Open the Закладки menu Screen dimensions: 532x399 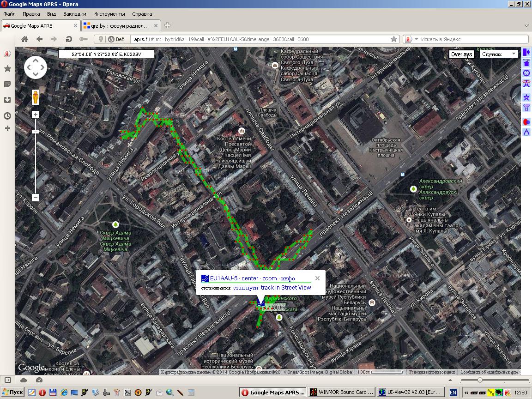74,14
